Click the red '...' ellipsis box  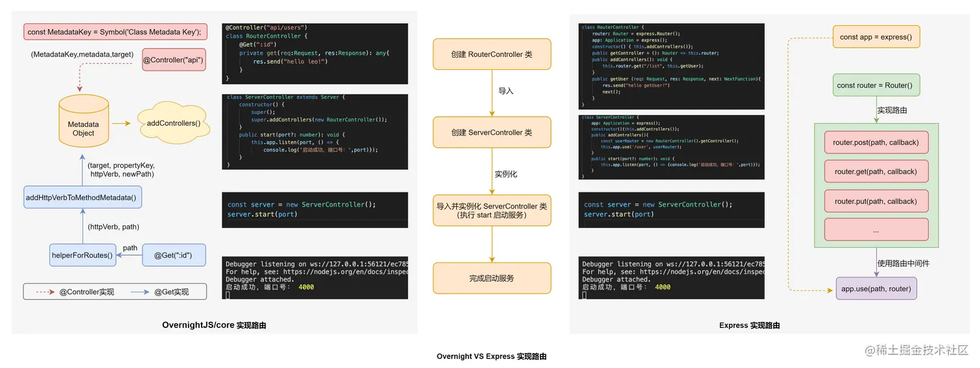click(x=876, y=230)
